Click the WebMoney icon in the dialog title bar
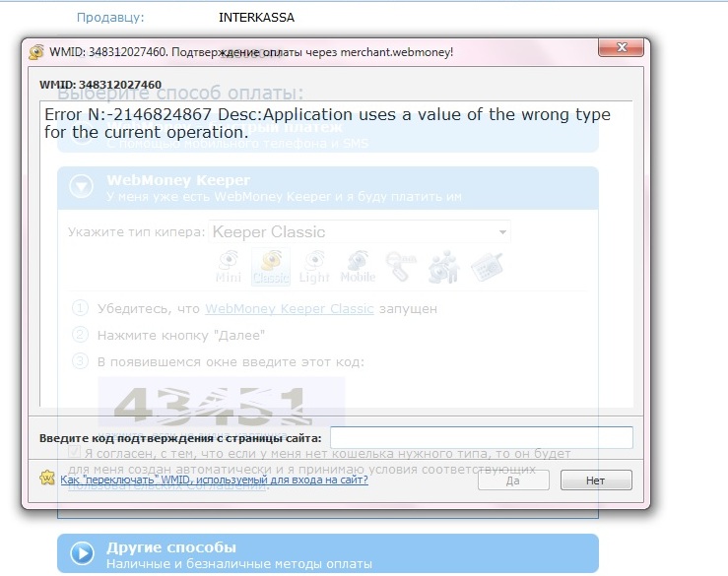Screen dimensions: 728x576 click(36, 51)
